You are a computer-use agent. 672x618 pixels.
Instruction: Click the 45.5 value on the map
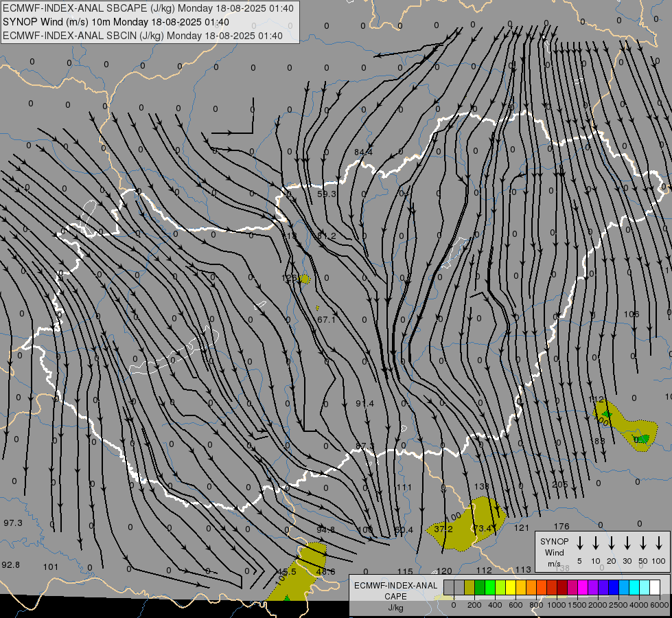[286, 572]
